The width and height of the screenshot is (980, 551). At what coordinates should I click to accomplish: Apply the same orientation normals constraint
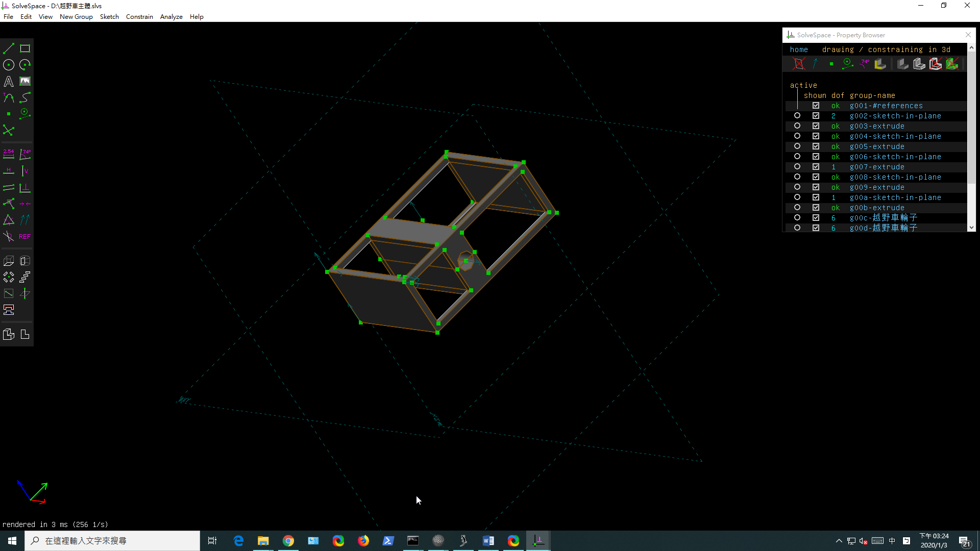[x=25, y=220]
